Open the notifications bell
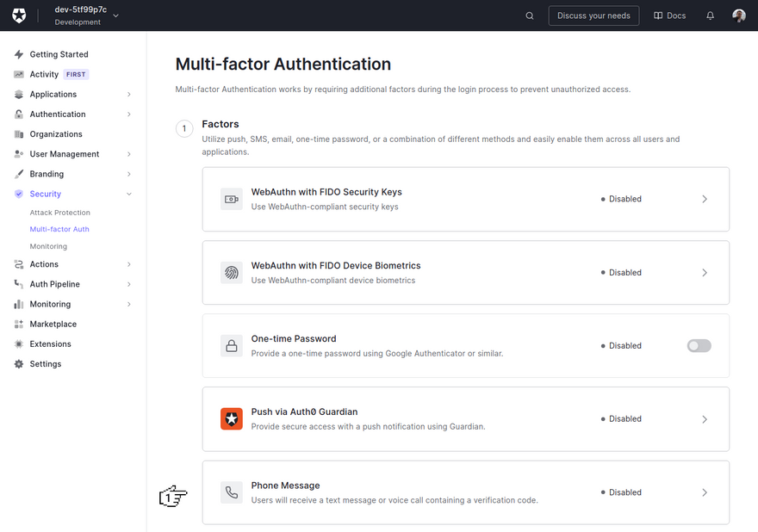This screenshot has width=758, height=532. [x=710, y=15]
